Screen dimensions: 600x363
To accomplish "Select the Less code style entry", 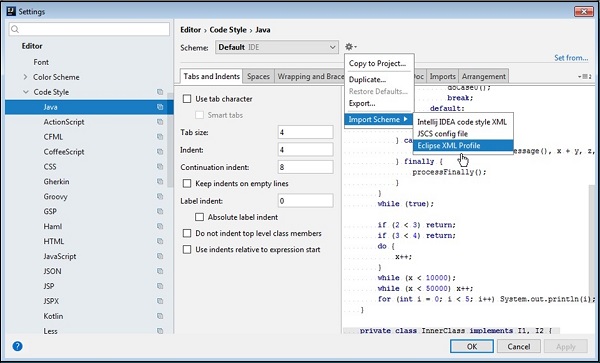I will tap(50, 331).
